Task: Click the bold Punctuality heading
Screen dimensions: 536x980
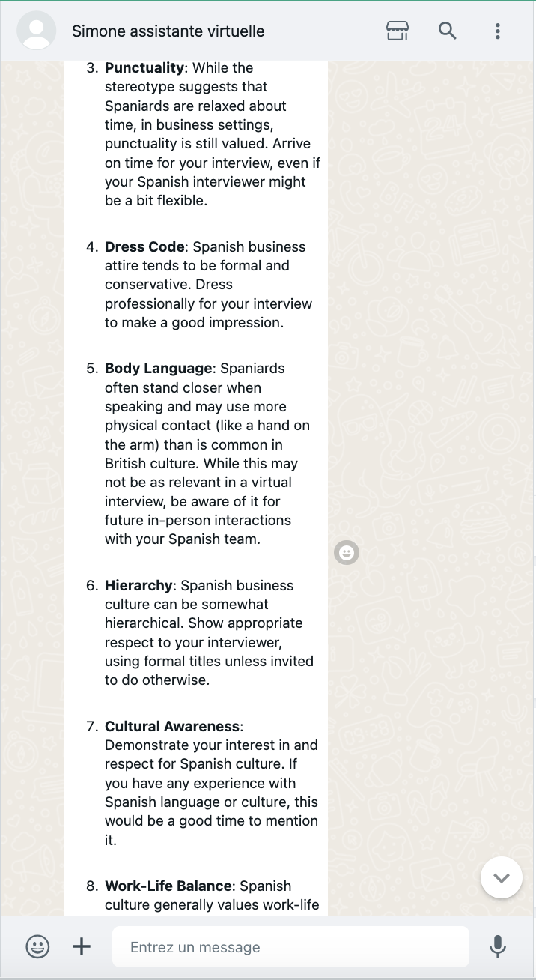Action: (144, 68)
